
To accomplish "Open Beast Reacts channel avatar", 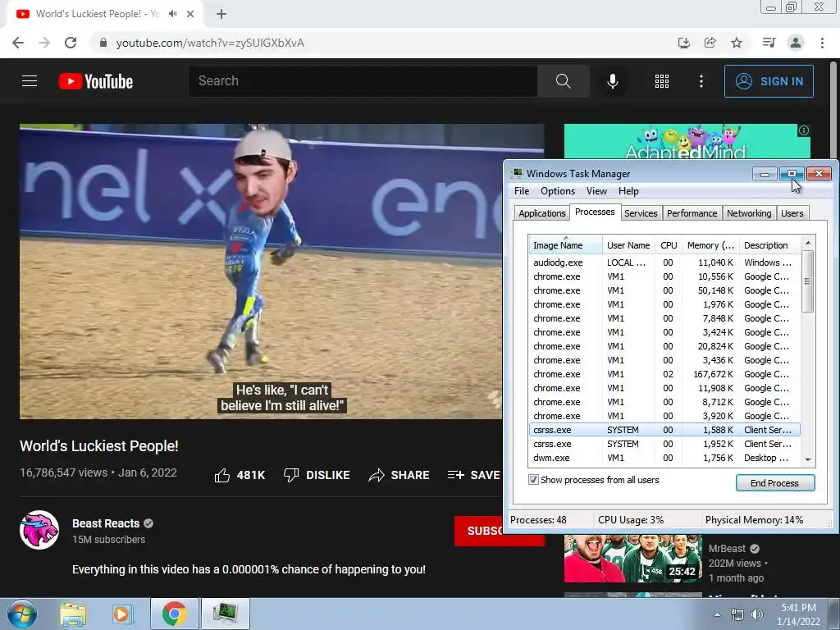I will (x=39, y=530).
